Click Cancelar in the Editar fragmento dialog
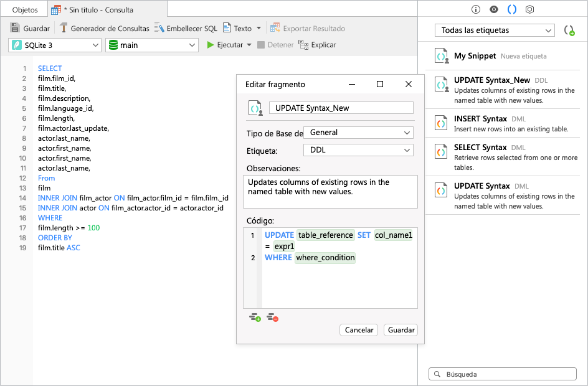Screen dimensions: 588x386 pyautogui.click(x=358, y=330)
